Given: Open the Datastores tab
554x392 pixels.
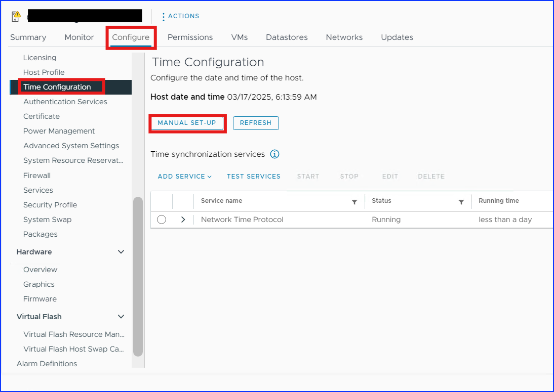Looking at the screenshot, I should tap(287, 37).
